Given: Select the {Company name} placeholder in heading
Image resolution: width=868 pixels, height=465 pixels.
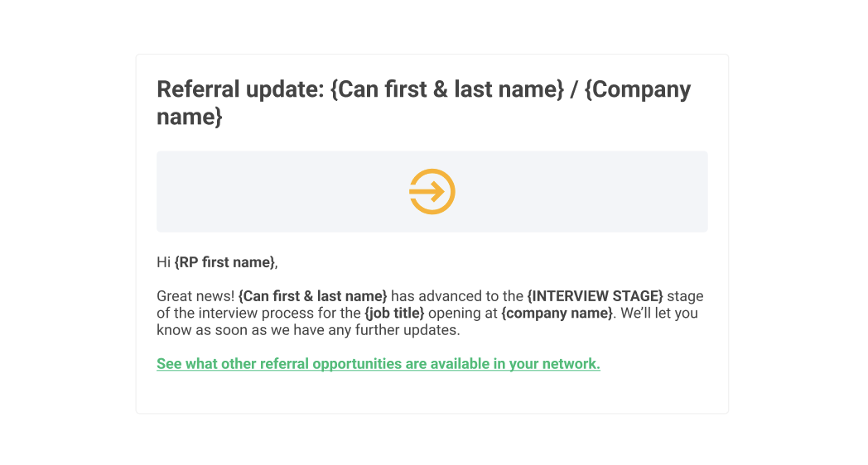Looking at the screenshot, I should (423, 103).
